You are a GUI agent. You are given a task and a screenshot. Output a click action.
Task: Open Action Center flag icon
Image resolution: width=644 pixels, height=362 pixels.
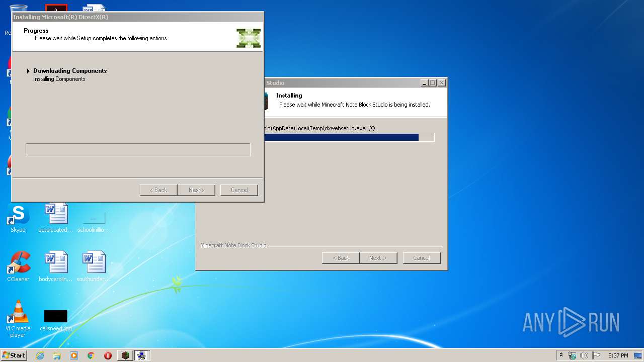coord(596,355)
